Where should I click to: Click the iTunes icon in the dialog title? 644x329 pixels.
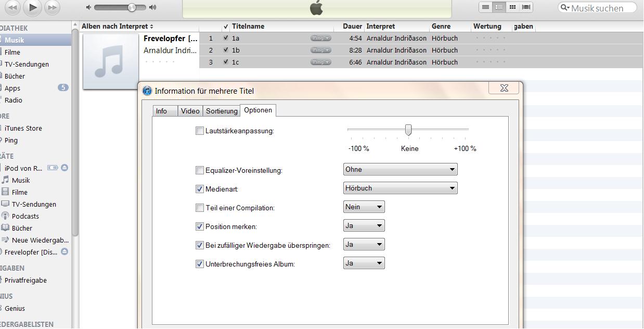pyautogui.click(x=147, y=91)
